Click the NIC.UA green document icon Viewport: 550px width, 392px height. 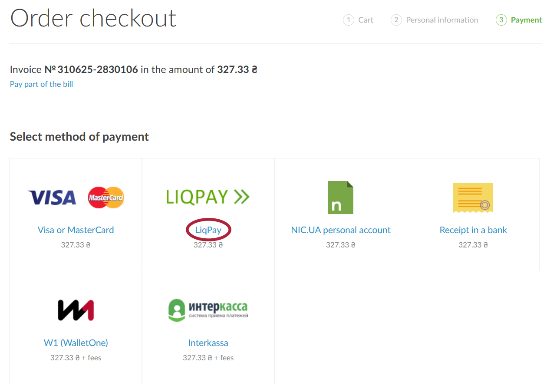click(341, 198)
